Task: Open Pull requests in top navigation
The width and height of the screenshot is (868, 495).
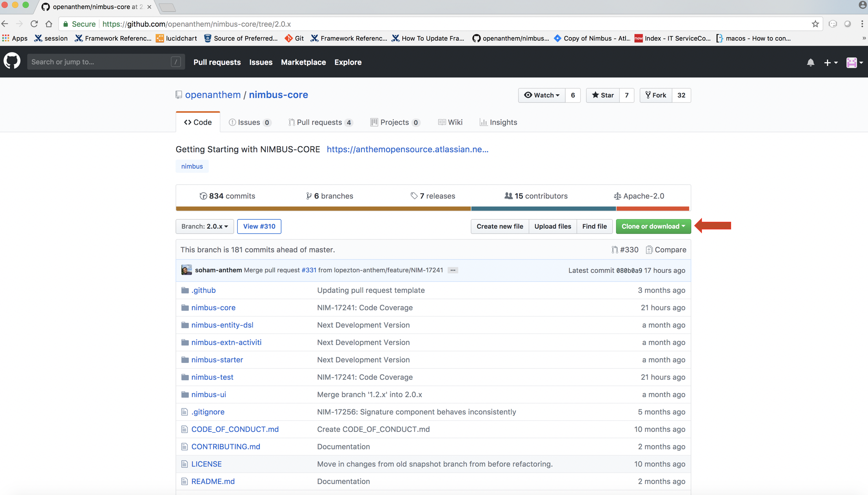Action: point(217,62)
